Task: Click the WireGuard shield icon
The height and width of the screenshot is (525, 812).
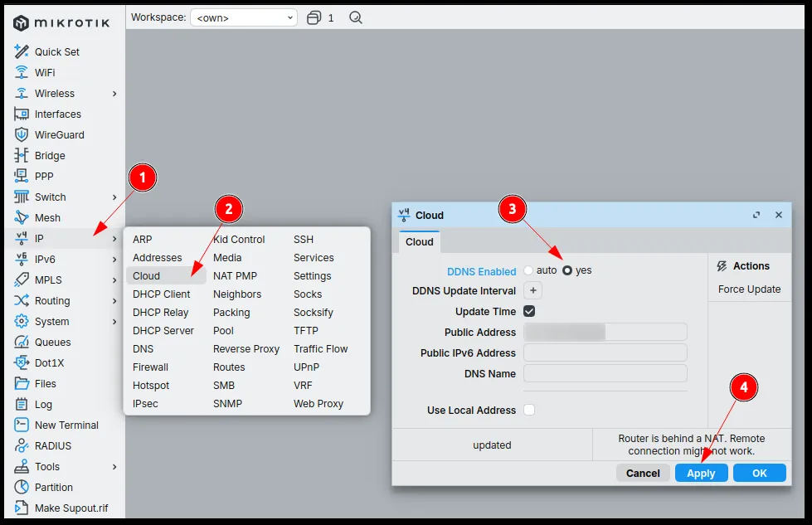Action: pos(22,134)
